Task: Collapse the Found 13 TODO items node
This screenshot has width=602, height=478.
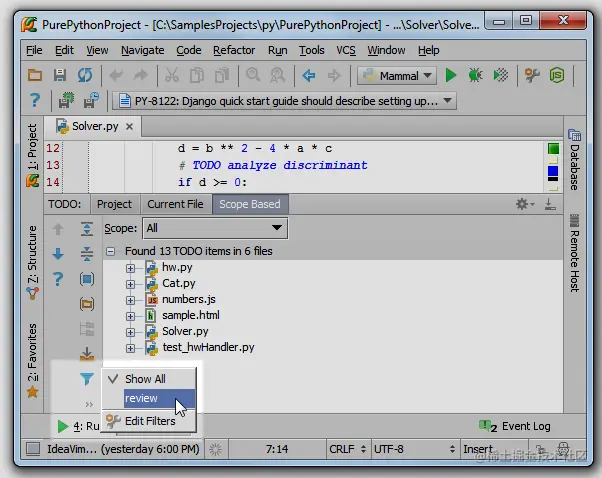Action: (111, 251)
